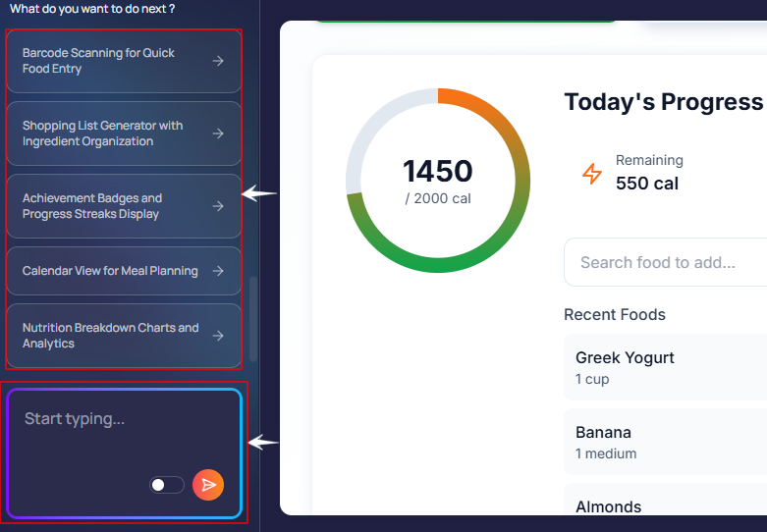Click the arrow next to Nutrition Breakdown Charts
This screenshot has height=532, width=767.
pyautogui.click(x=218, y=336)
